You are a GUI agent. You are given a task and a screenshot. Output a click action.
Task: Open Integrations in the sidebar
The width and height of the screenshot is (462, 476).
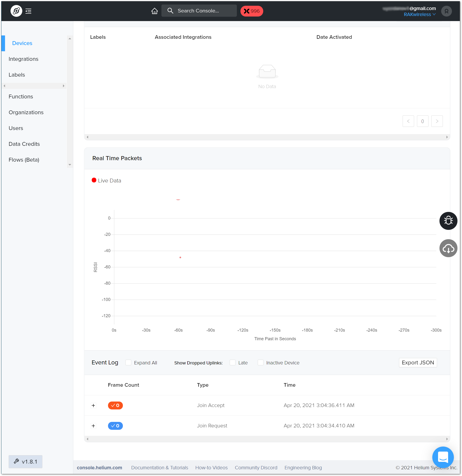23,59
